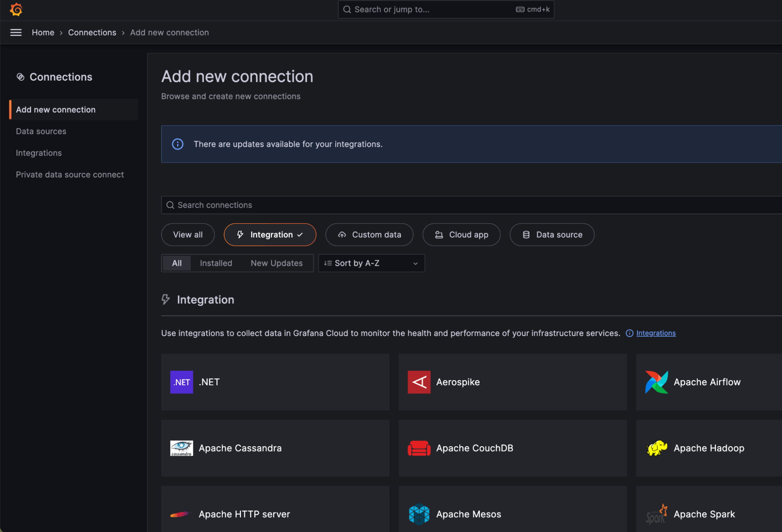Viewport: 782px width, 532px height.
Task: Switch to the Installed tab
Action: [x=216, y=263]
